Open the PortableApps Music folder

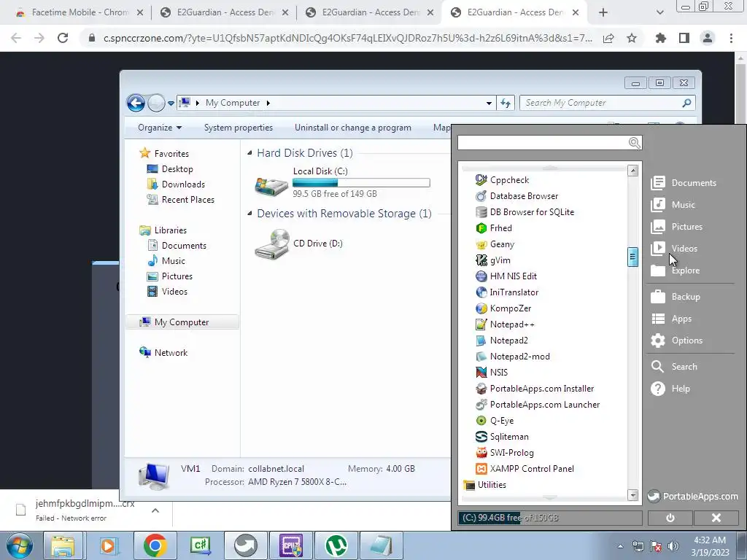673,205
